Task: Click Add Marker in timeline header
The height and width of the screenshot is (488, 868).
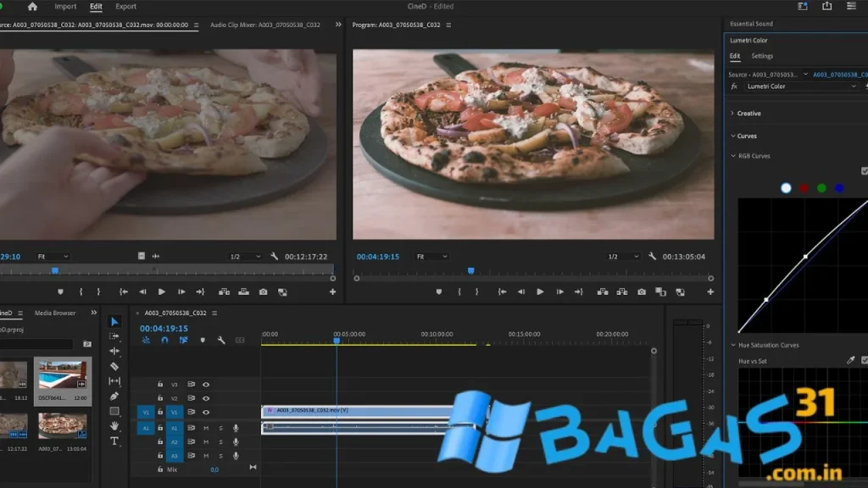Action: click(x=203, y=341)
